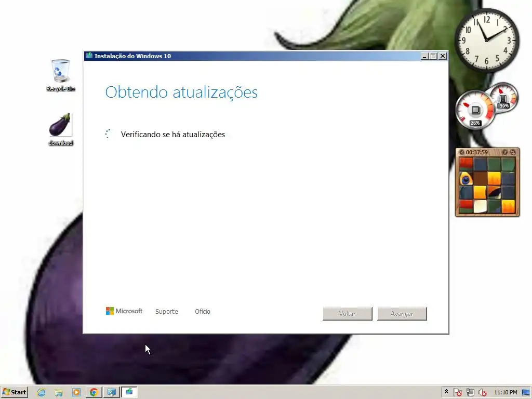Open the Start menu
This screenshot has height=399, width=532.
point(14,392)
